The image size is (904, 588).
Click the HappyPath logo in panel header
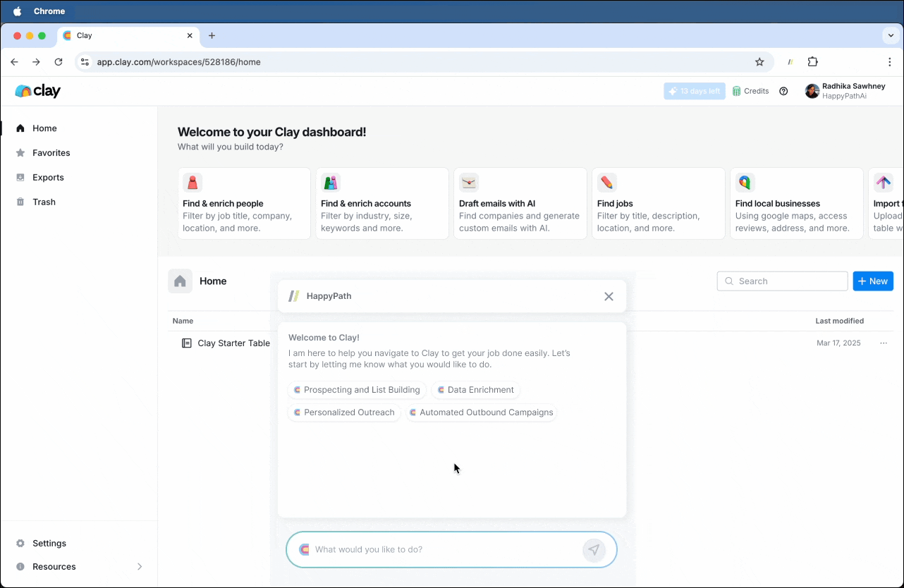click(294, 296)
